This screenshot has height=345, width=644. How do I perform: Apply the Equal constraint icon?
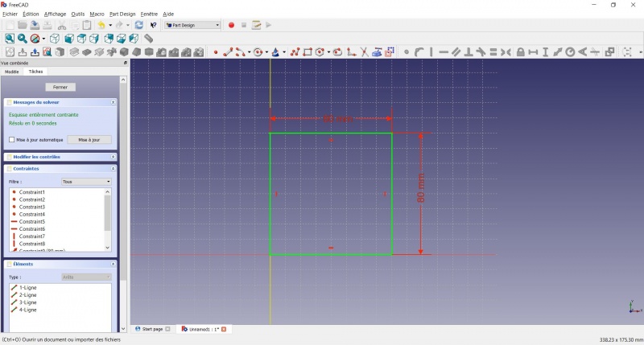pyautogui.click(x=493, y=52)
